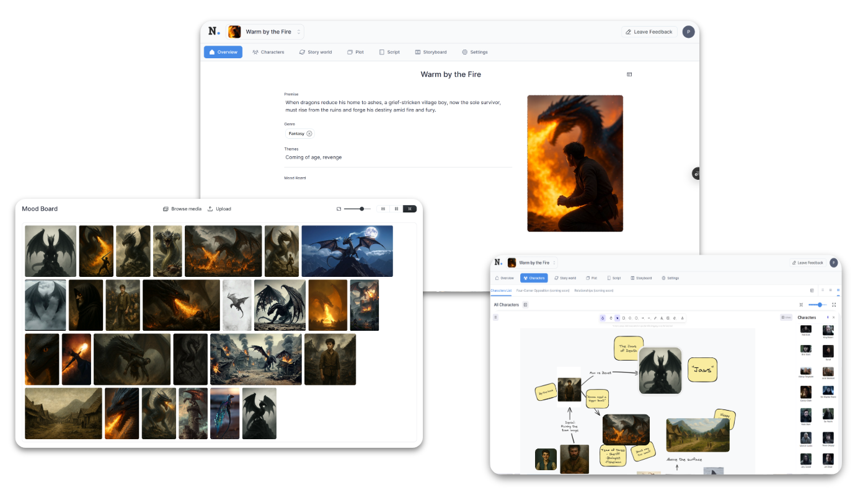This screenshot has width=868, height=503.
Task: Click Browse media on the Mood Board
Action: click(x=182, y=209)
